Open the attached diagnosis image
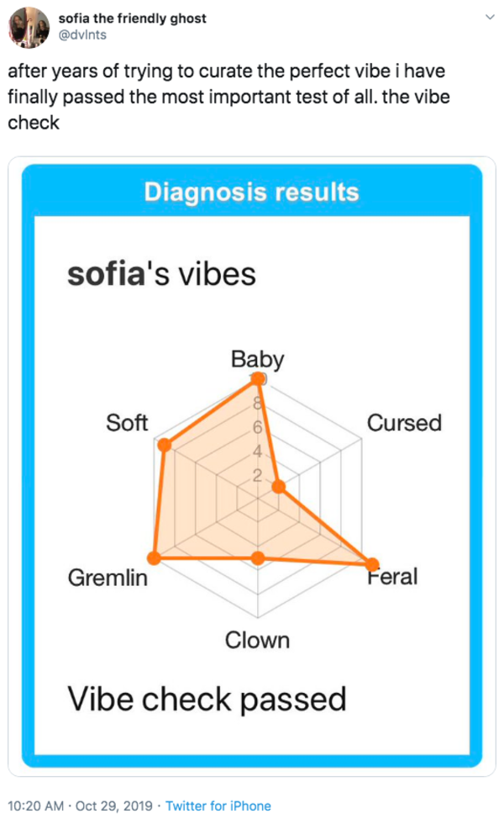This screenshot has width=504, height=824. click(x=252, y=466)
